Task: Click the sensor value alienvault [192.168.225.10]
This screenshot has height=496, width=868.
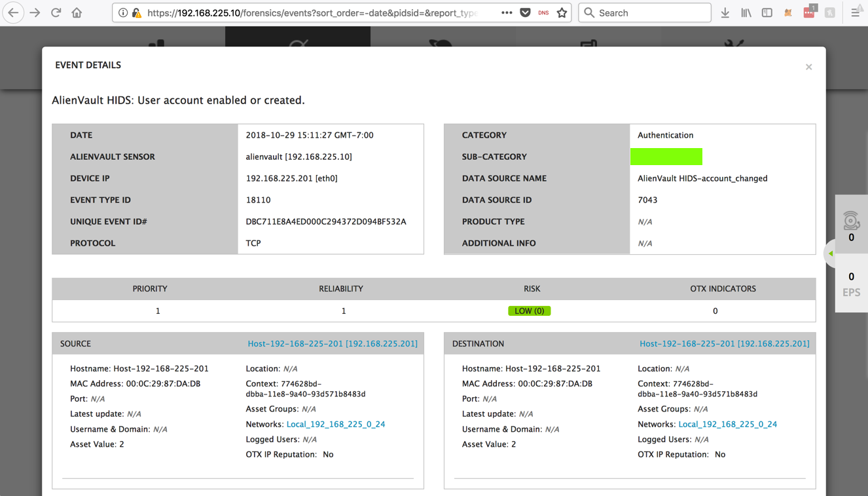Action: (299, 157)
